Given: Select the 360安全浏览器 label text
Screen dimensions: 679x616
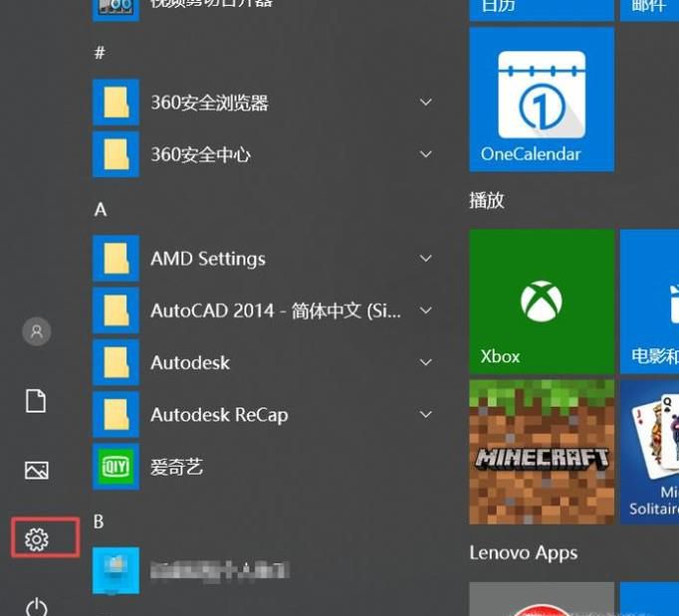Looking at the screenshot, I should tap(210, 103).
